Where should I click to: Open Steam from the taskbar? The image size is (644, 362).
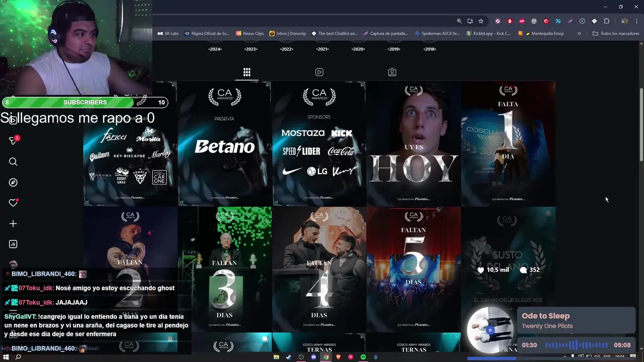point(288,357)
